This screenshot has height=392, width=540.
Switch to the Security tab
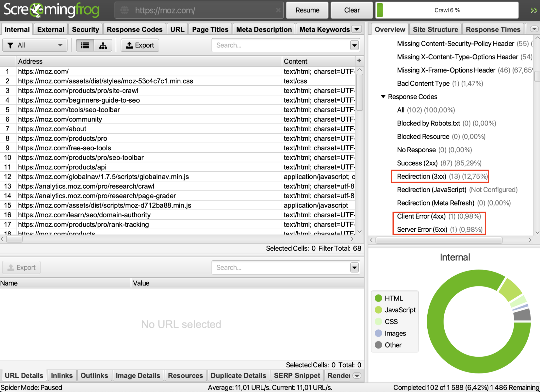click(85, 29)
